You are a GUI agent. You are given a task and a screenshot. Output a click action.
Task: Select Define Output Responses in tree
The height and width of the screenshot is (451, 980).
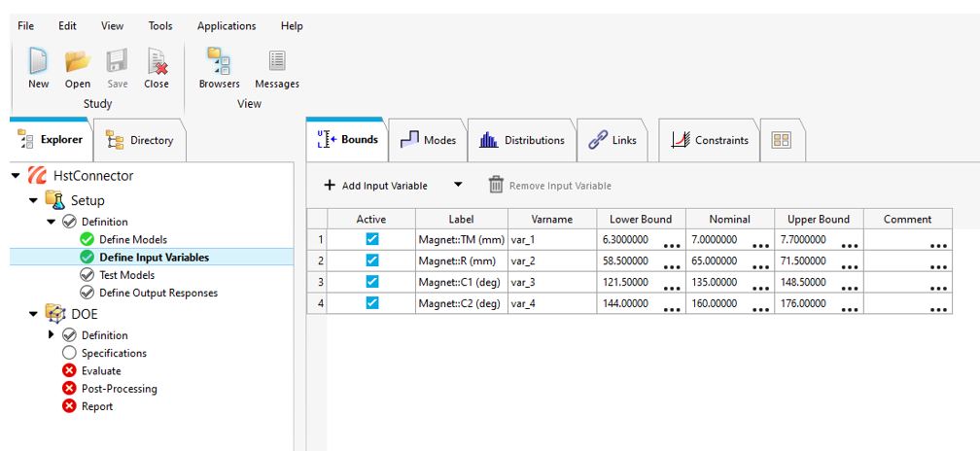157,293
